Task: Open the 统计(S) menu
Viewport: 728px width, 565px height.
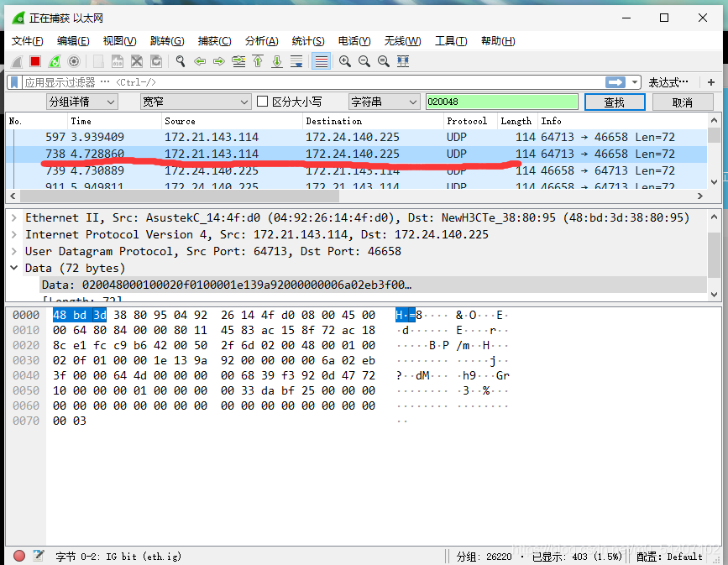Action: click(308, 41)
